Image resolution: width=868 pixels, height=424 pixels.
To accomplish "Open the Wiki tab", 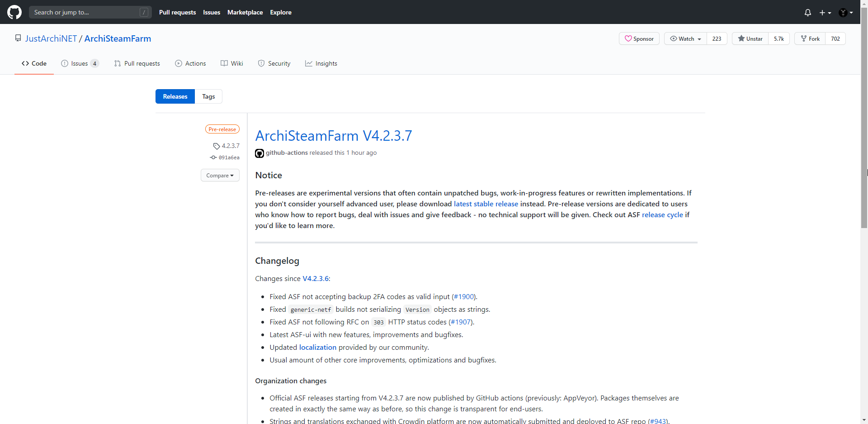I will click(x=232, y=63).
